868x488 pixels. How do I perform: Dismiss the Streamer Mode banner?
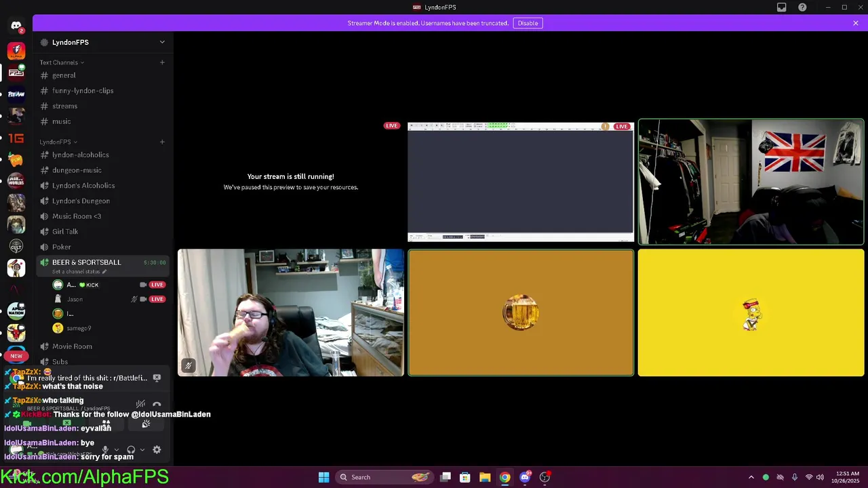click(x=856, y=23)
